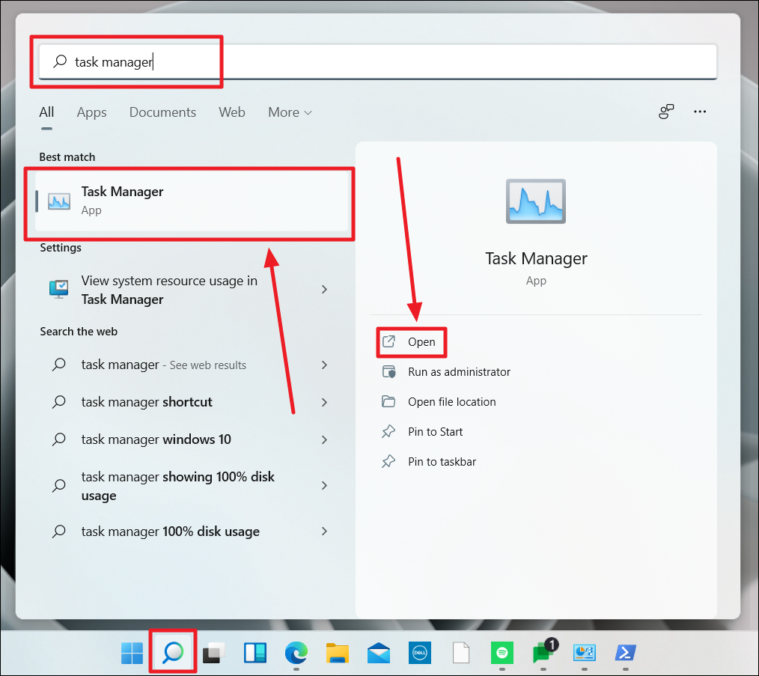Screen dimensions: 759x676
Task: Click the Pin to taskbar pin icon
Action: [388, 462]
